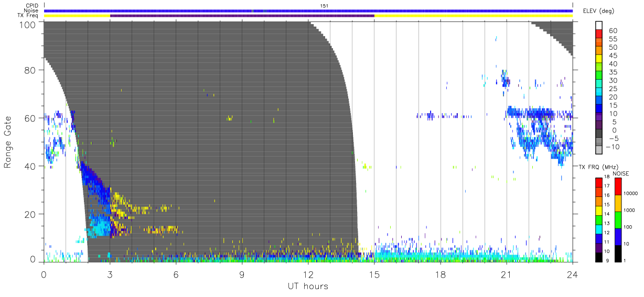Click the yellow TX Freq bar segment after 15 UT
644x297 pixels.
(x=474, y=16)
